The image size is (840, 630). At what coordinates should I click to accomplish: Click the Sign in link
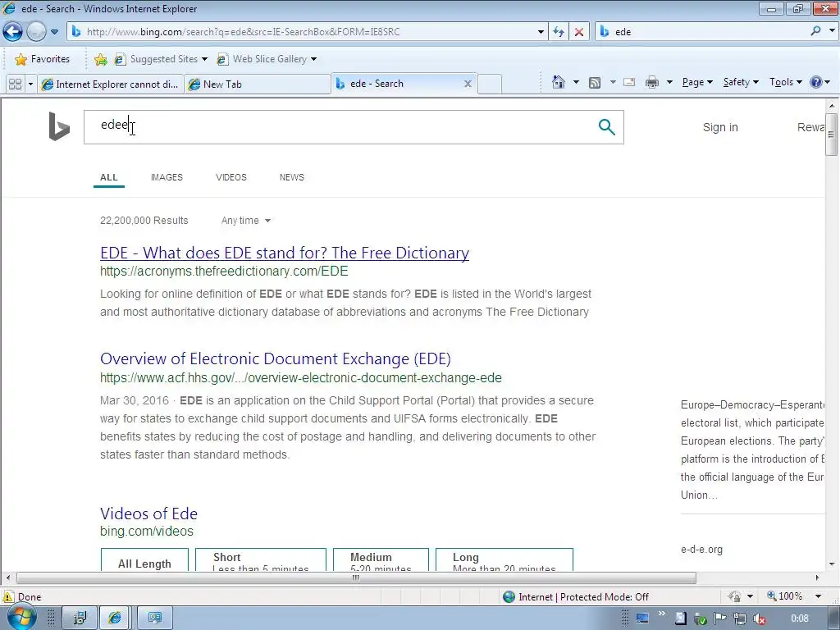click(720, 127)
